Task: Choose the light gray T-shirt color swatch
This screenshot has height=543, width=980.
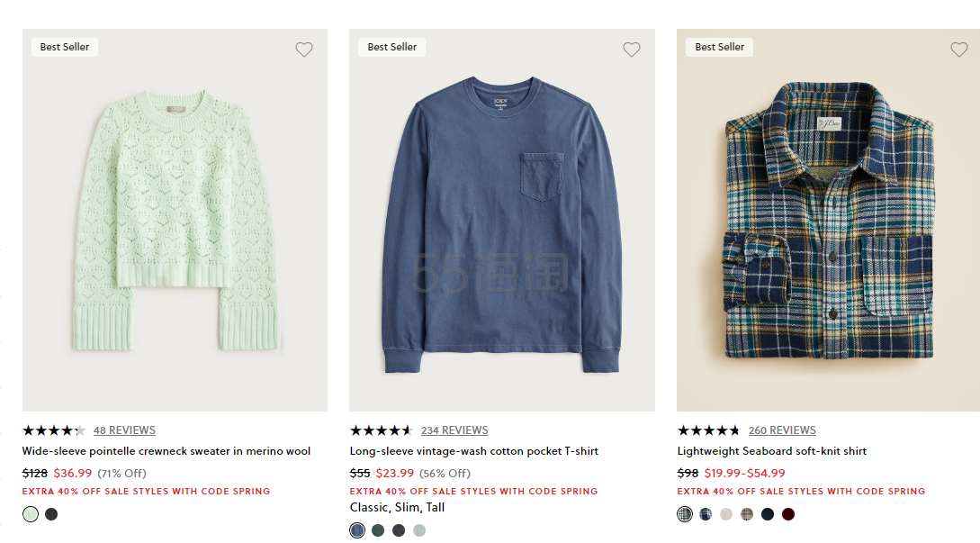Action: pyautogui.click(x=419, y=530)
